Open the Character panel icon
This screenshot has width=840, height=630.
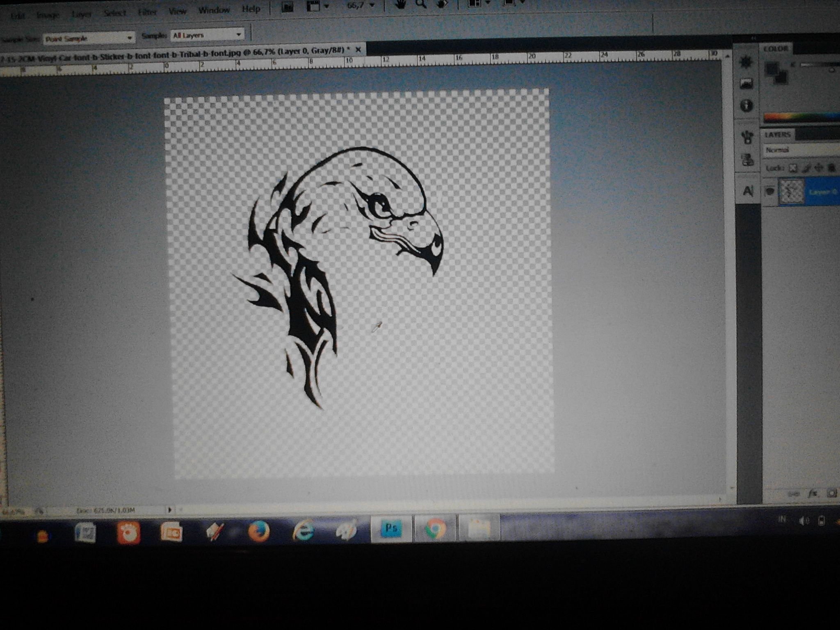[x=748, y=191]
